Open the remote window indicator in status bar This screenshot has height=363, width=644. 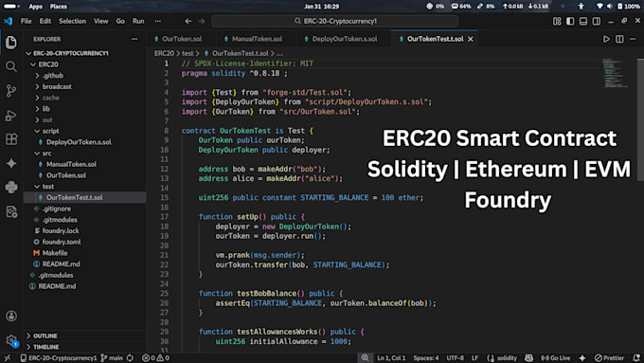click(x=8, y=358)
